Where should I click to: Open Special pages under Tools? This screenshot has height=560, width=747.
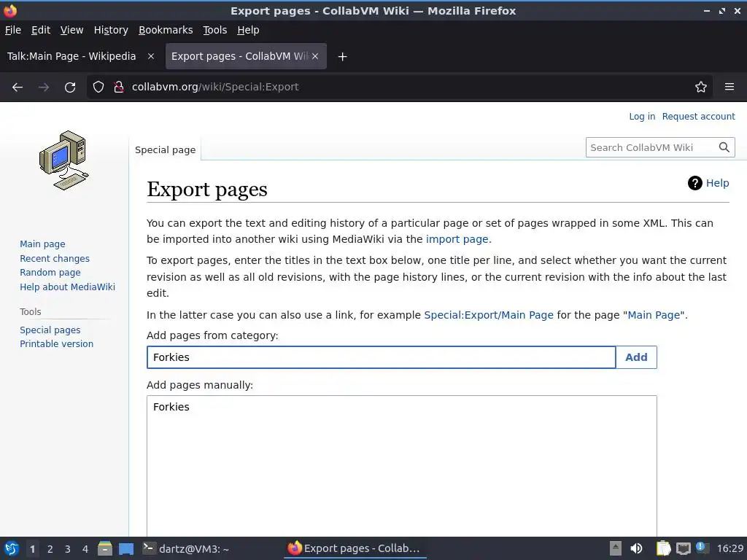[x=50, y=330]
